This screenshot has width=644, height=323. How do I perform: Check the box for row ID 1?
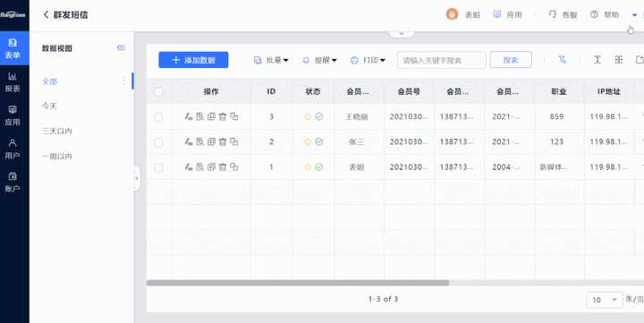click(x=158, y=167)
